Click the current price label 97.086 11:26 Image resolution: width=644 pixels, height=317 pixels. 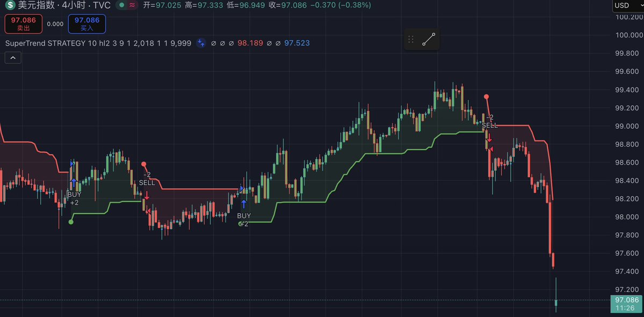point(627,304)
